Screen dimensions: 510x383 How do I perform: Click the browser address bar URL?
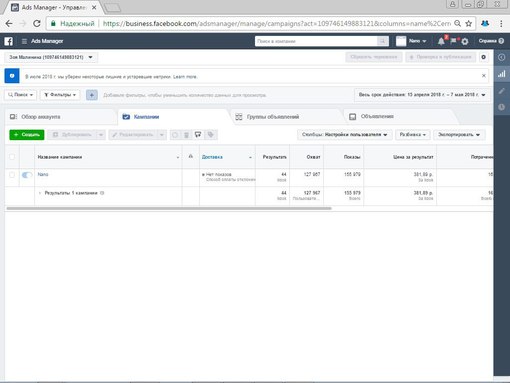pyautogui.click(x=277, y=23)
